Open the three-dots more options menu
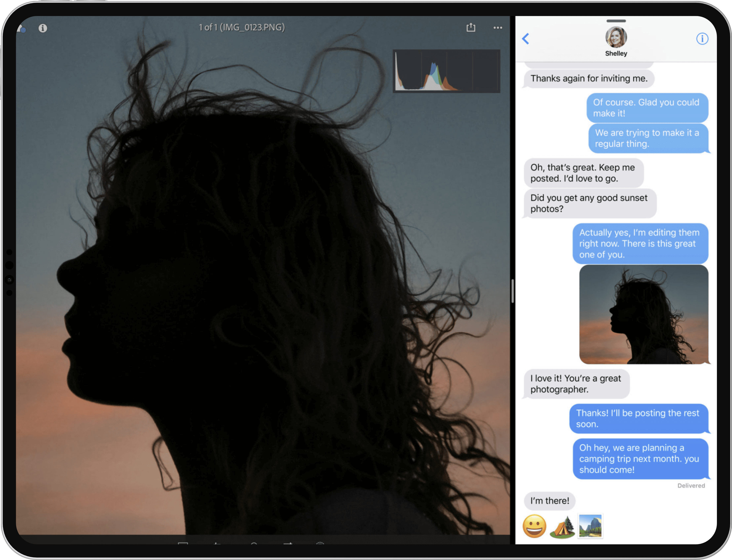 498,28
